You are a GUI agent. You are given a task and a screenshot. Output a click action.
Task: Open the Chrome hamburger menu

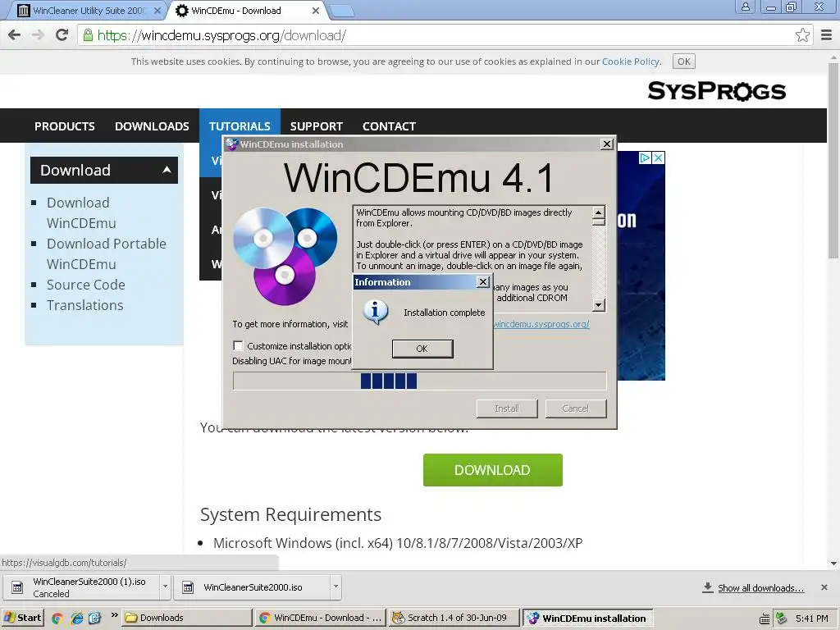point(826,35)
